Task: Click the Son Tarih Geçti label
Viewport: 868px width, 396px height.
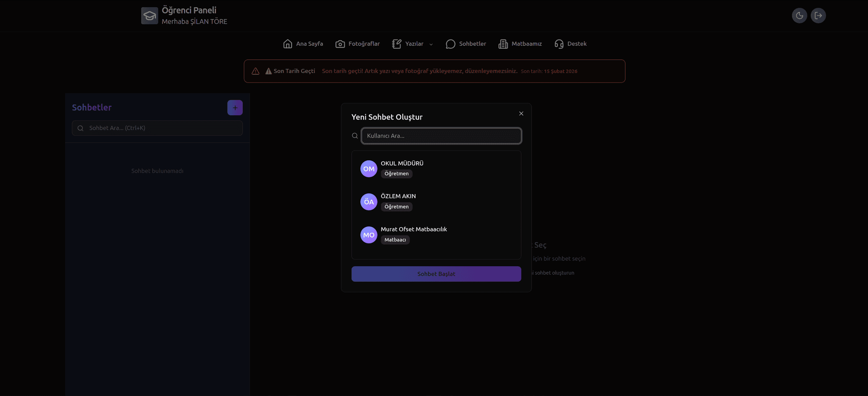Action: pyautogui.click(x=294, y=71)
